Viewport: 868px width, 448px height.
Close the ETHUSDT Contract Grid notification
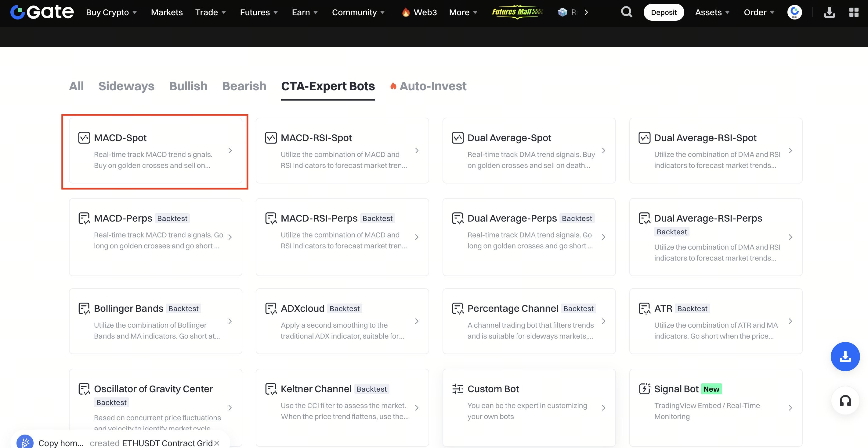[217, 443]
